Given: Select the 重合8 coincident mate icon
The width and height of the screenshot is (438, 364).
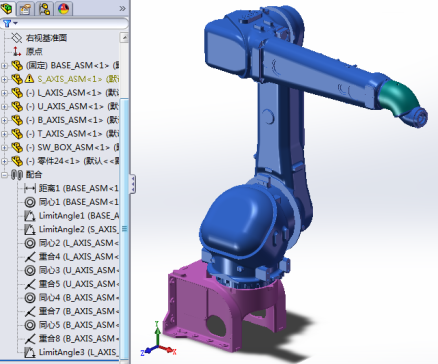Looking at the screenshot, I should click(30, 339).
